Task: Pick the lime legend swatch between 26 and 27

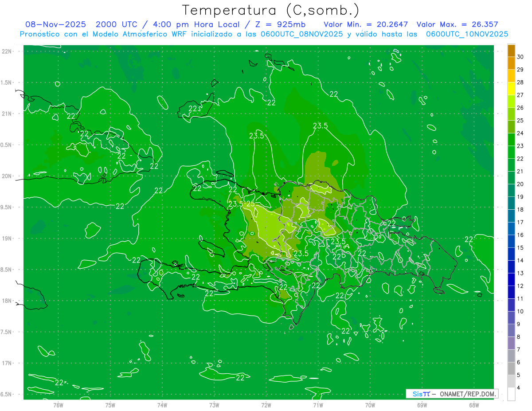Action: point(512,102)
